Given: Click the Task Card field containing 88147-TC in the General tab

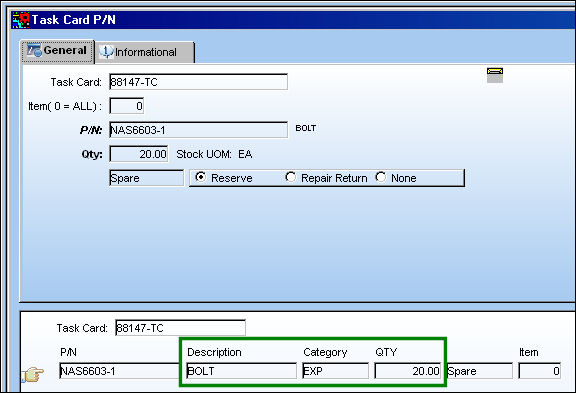Looking at the screenshot, I should 198,82.
